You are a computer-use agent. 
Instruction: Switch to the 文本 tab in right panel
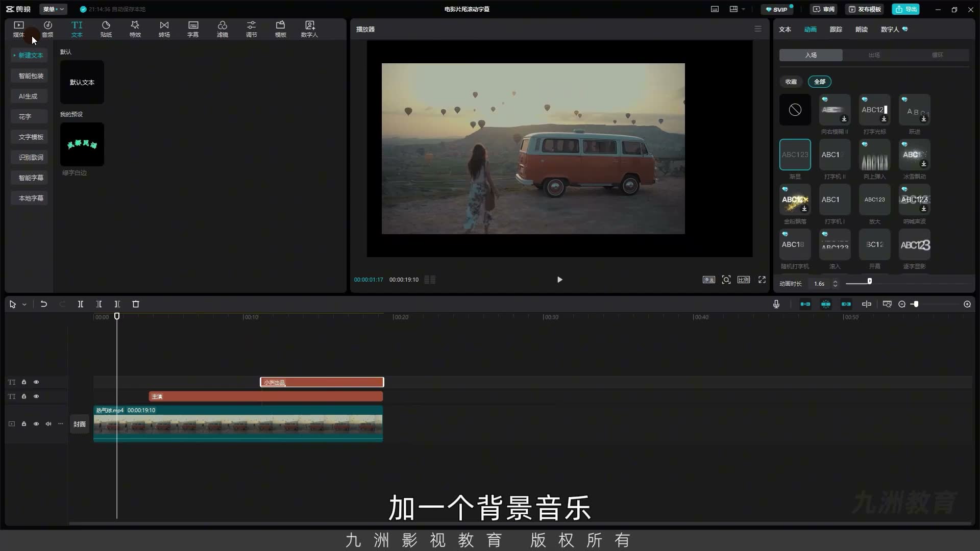pos(785,29)
